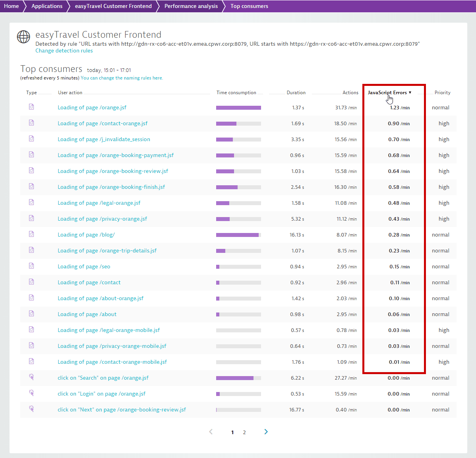This screenshot has width=476, height=458.
Task: Sort table by JavaScript Errors column
Action: tap(389, 93)
